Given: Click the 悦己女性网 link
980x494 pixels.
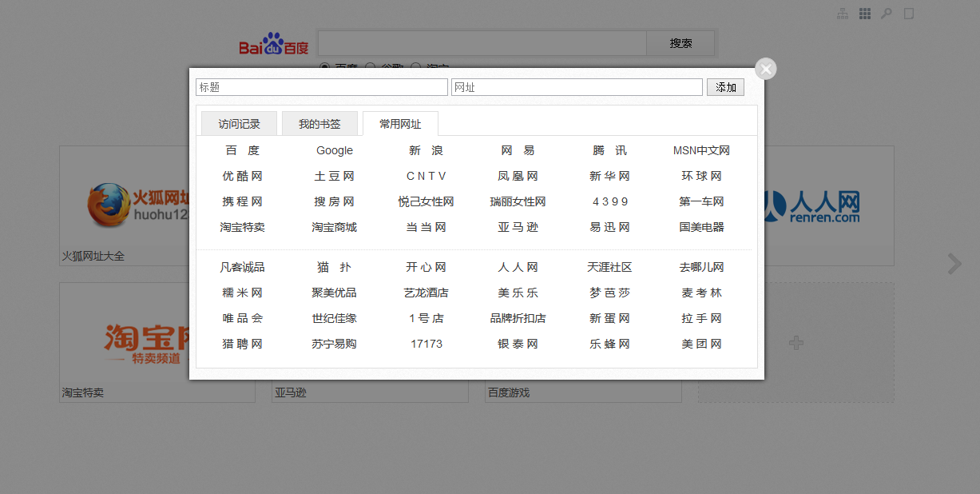Looking at the screenshot, I should point(427,201).
